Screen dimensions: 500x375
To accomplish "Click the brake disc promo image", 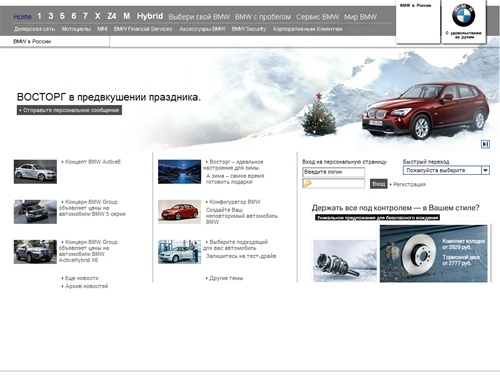I will [x=434, y=253].
